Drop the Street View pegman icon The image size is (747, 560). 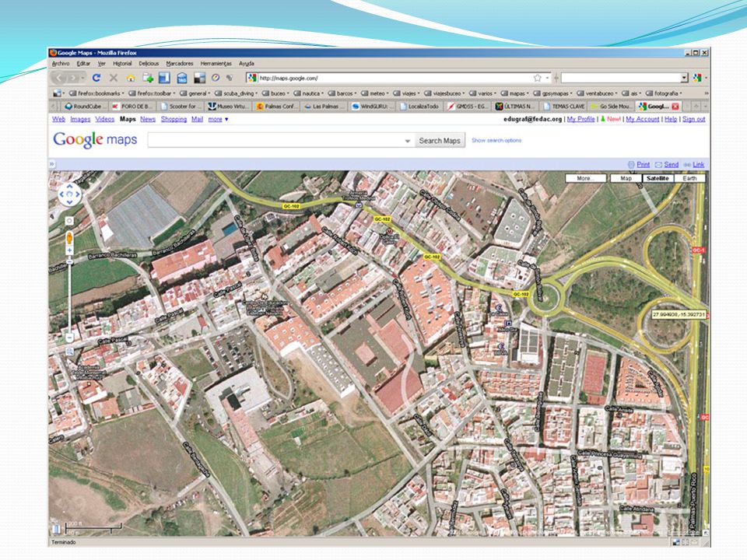69,238
